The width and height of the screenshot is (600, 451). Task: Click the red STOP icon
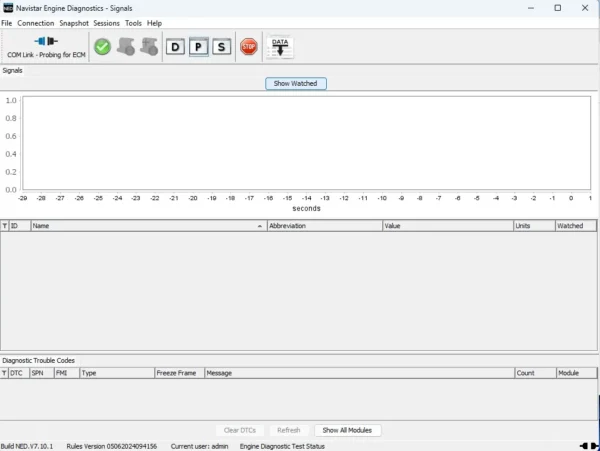click(249, 47)
